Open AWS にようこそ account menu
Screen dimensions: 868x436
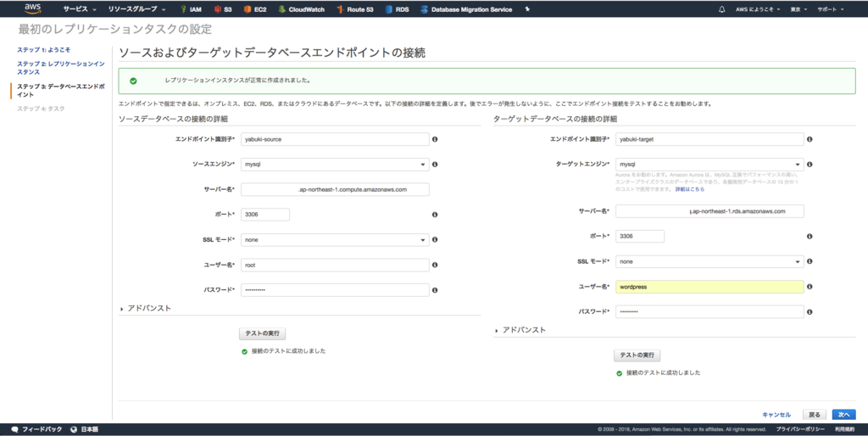[x=758, y=9]
